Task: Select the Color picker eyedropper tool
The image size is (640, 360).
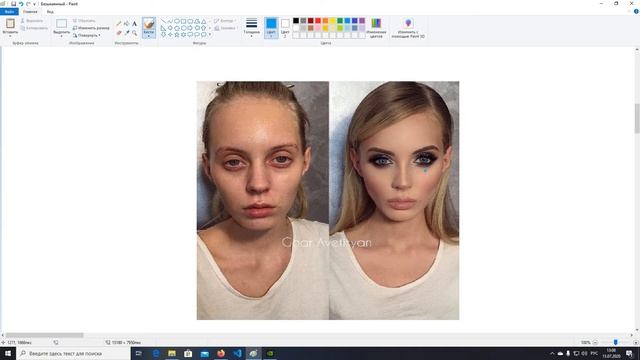Action: (127, 33)
